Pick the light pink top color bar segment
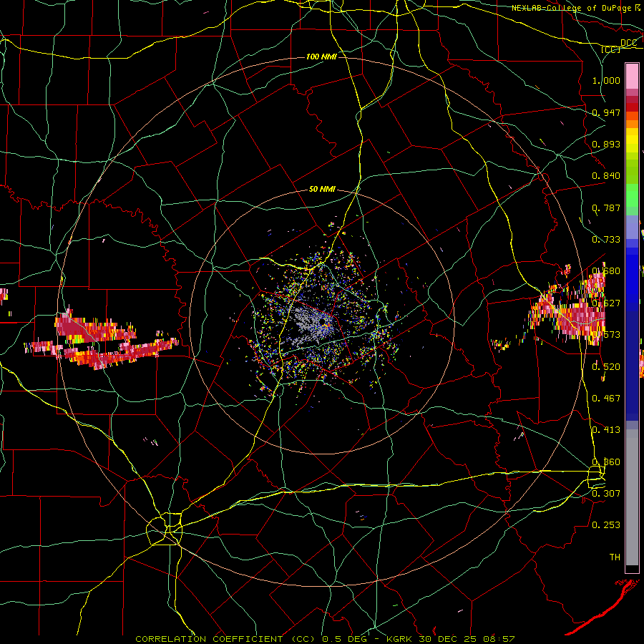Viewport: 644px width, 644px height. [x=632, y=76]
